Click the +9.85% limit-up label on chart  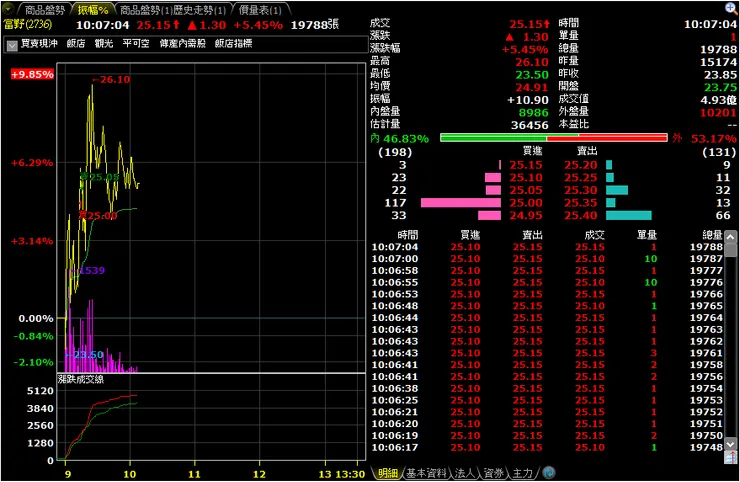(33, 74)
